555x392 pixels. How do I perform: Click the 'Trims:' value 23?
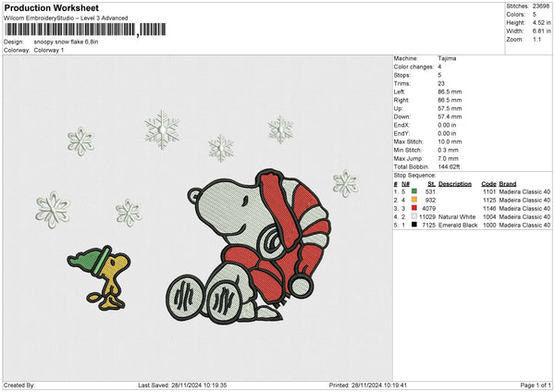tap(441, 83)
